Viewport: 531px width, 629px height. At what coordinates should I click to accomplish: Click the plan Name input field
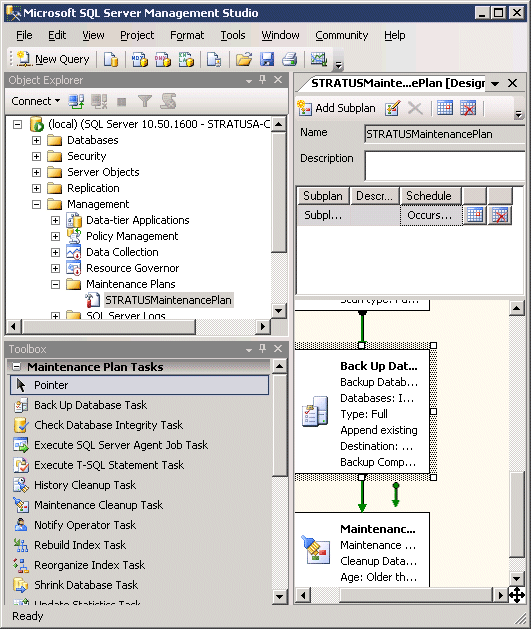coord(444,134)
